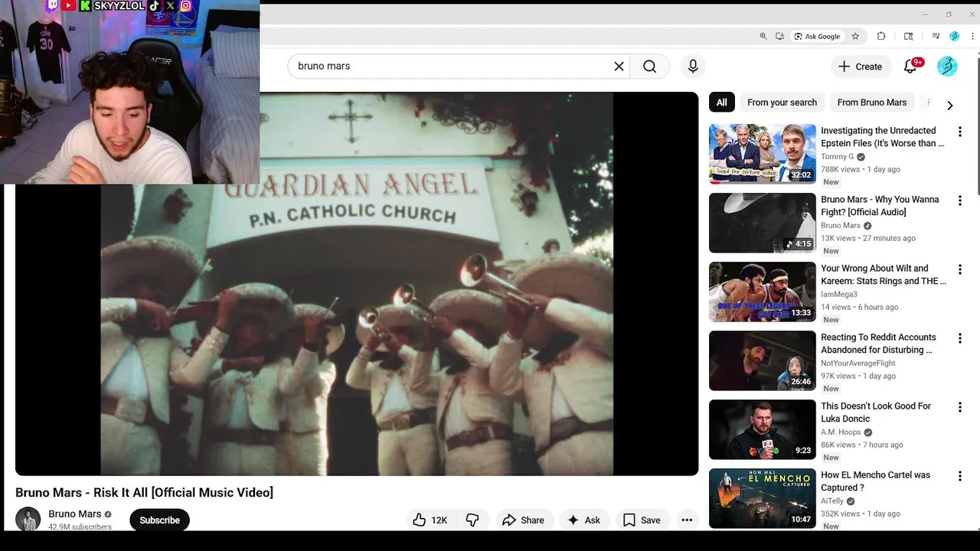Open Chrome profile avatar in toolbar
Viewport: 980px width, 551px height.
(x=954, y=36)
